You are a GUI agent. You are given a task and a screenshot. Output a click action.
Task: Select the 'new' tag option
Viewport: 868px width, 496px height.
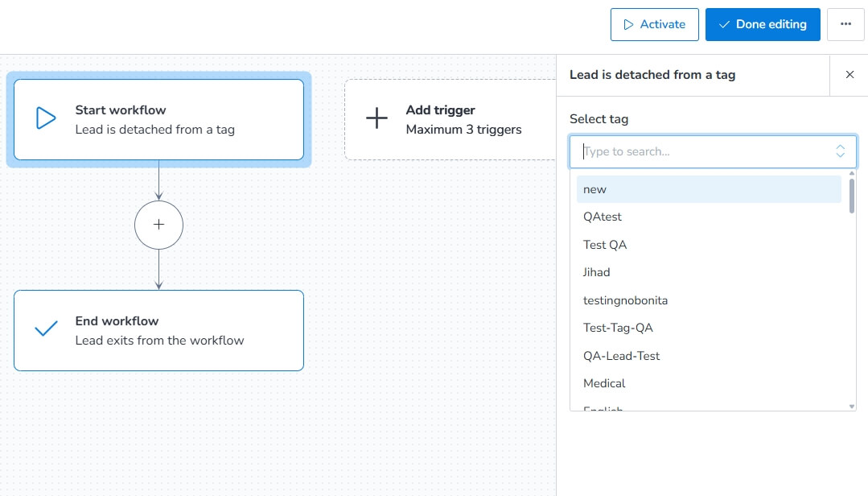(709, 189)
